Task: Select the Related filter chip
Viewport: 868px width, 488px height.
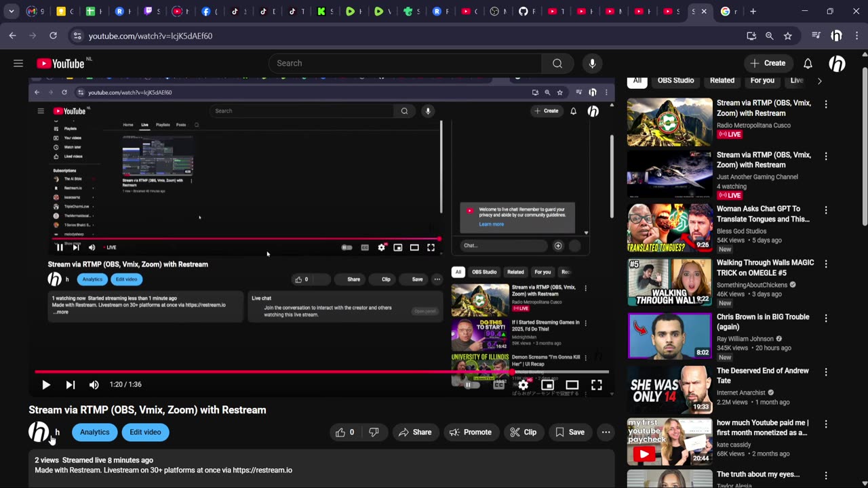Action: point(722,80)
